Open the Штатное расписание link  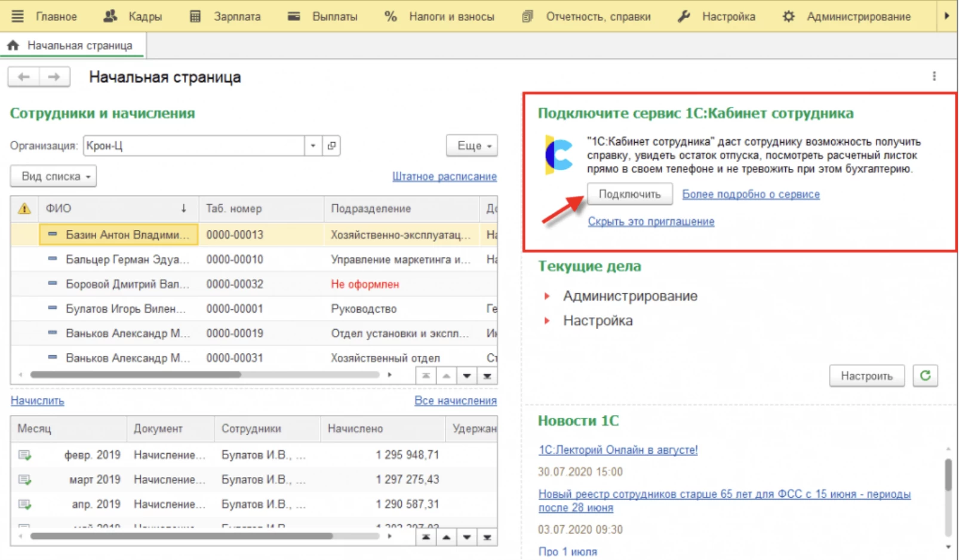pos(444,177)
